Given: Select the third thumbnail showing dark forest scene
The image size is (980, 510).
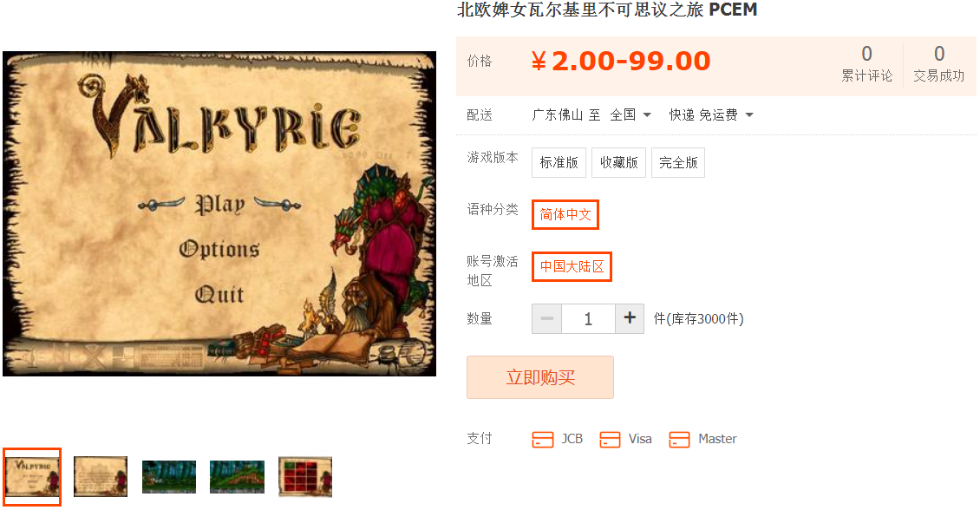Looking at the screenshot, I should (x=169, y=477).
